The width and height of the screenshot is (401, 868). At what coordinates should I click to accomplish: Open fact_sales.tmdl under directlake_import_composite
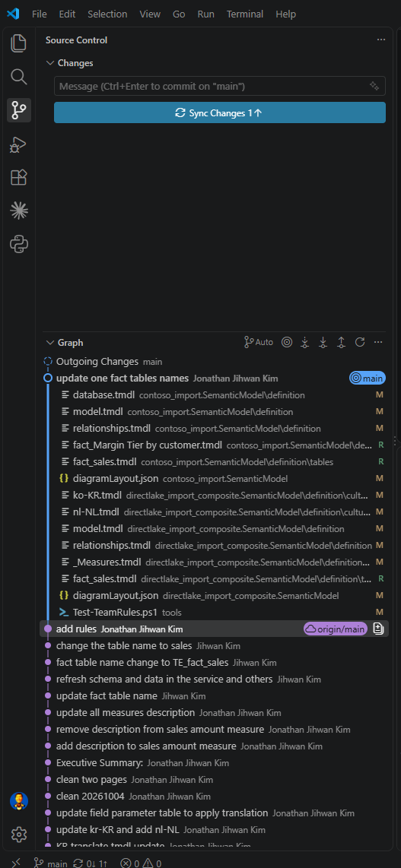pyautogui.click(x=215, y=578)
